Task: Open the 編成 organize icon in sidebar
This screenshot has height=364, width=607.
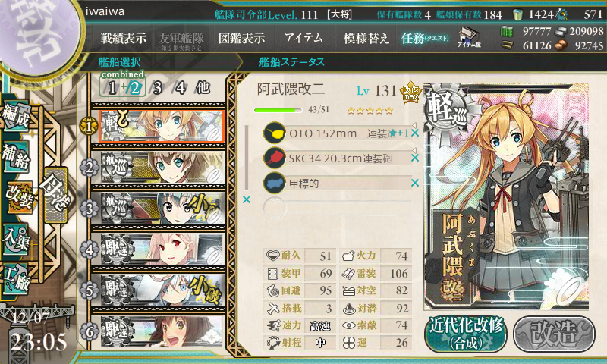Action: pos(15,116)
